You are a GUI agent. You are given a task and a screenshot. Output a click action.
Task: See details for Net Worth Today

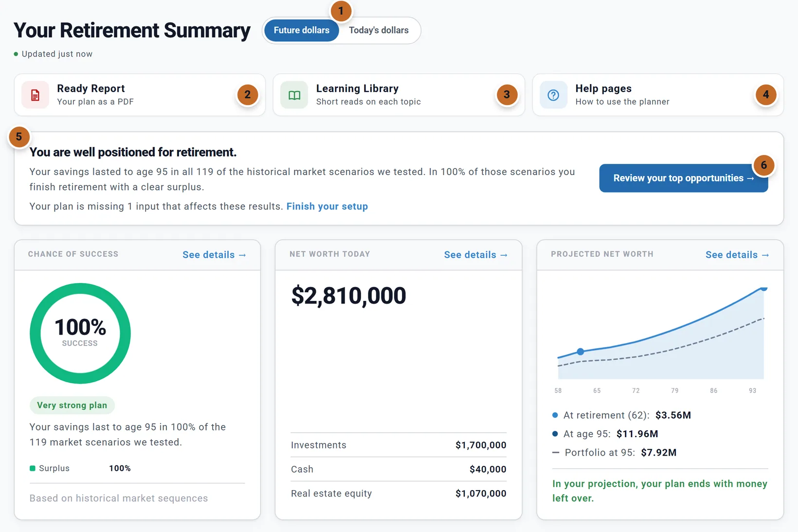pyautogui.click(x=476, y=255)
